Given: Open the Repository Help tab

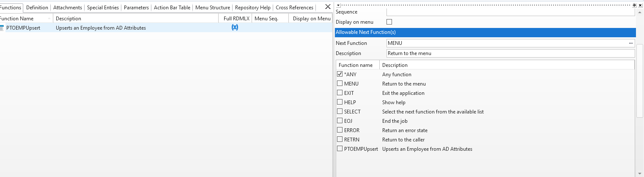Looking at the screenshot, I should click(x=253, y=8).
